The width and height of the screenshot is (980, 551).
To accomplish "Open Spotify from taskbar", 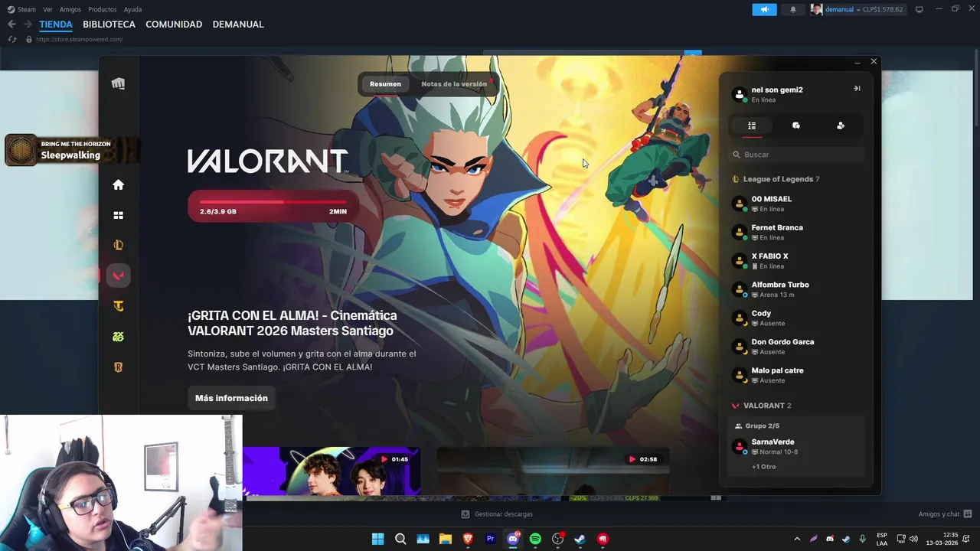I will [535, 539].
